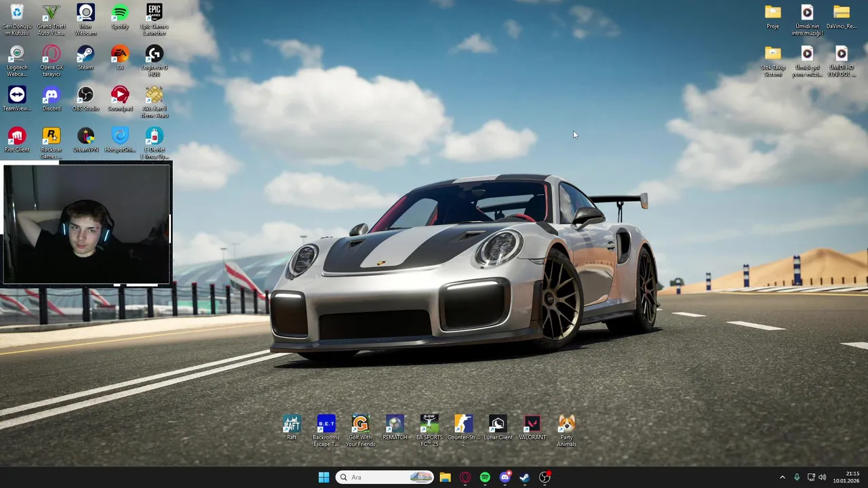
Task: Select the DaVinci_Re... folder on desktop
Action: click(x=842, y=17)
